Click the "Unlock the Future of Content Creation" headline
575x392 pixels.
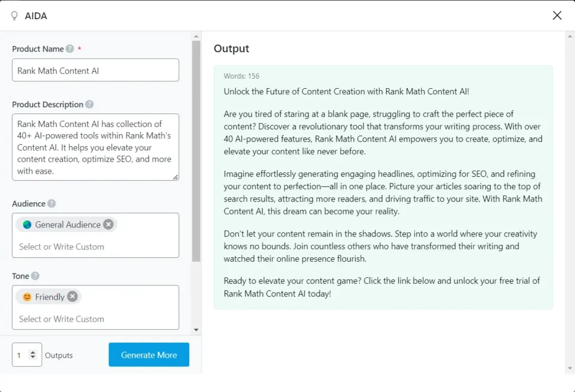pyautogui.click(x=346, y=92)
